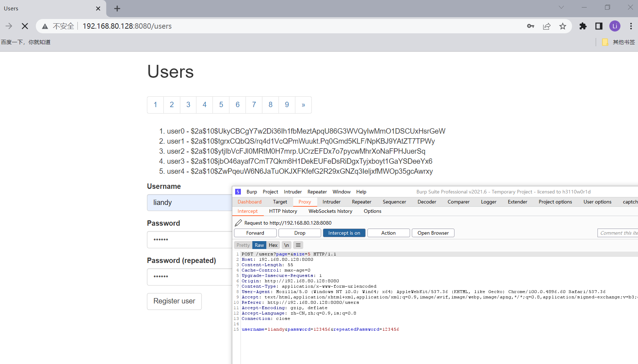Switch to the Sequencer tab
This screenshot has height=364, width=638.
click(x=394, y=202)
